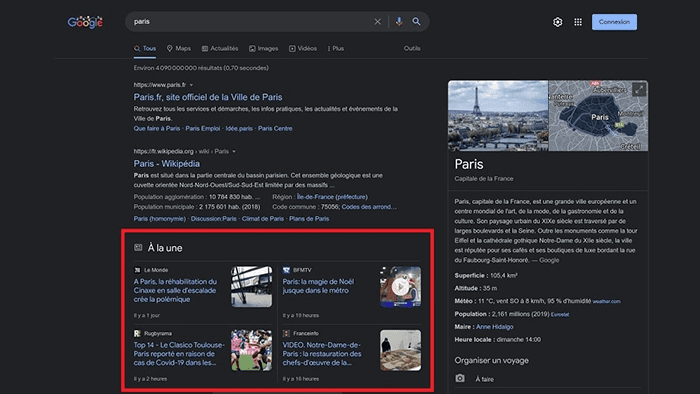This screenshot has height=394, width=700.
Task: Open the Que faire à Paris sitelink
Action: [157, 129]
